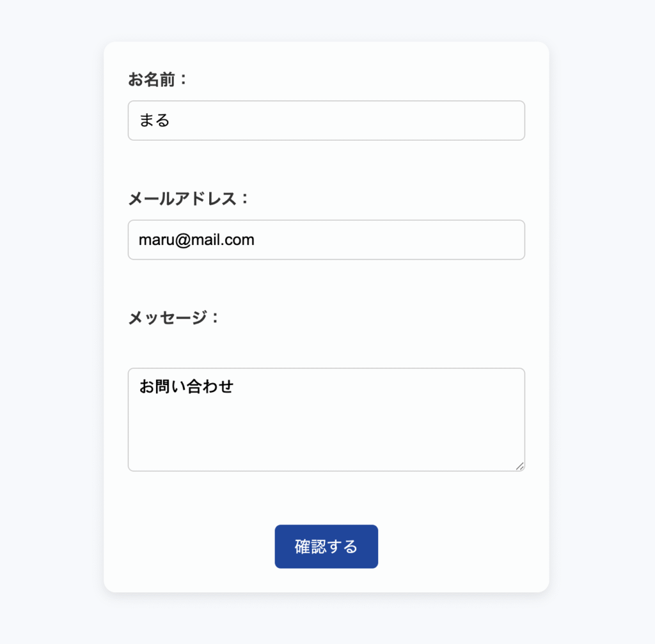655x644 pixels.
Task: Submit the form with the blue confirm button
Action: (x=326, y=547)
